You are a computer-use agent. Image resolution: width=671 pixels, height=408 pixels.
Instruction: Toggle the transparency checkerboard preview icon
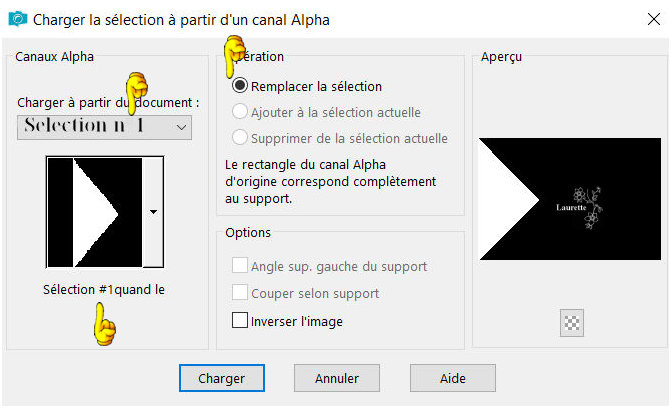click(572, 323)
